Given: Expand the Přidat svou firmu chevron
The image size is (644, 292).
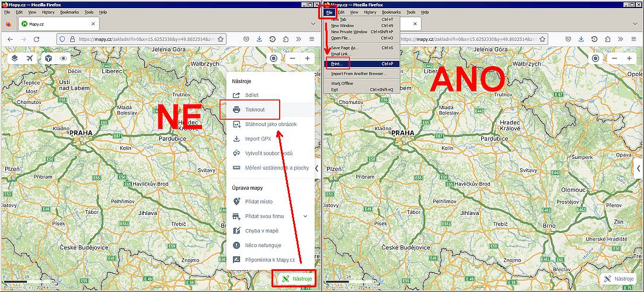Looking at the screenshot, I should [x=305, y=216].
